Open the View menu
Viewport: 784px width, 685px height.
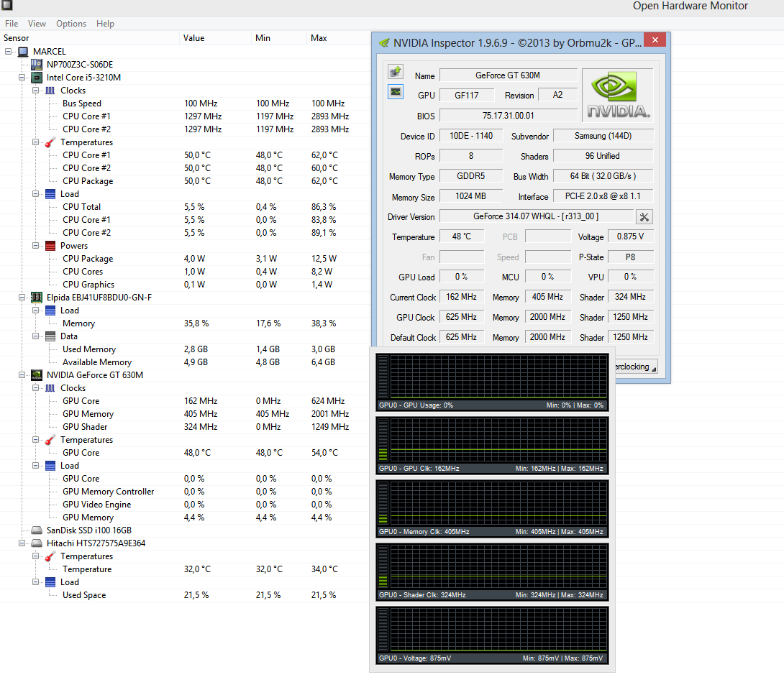[37, 24]
